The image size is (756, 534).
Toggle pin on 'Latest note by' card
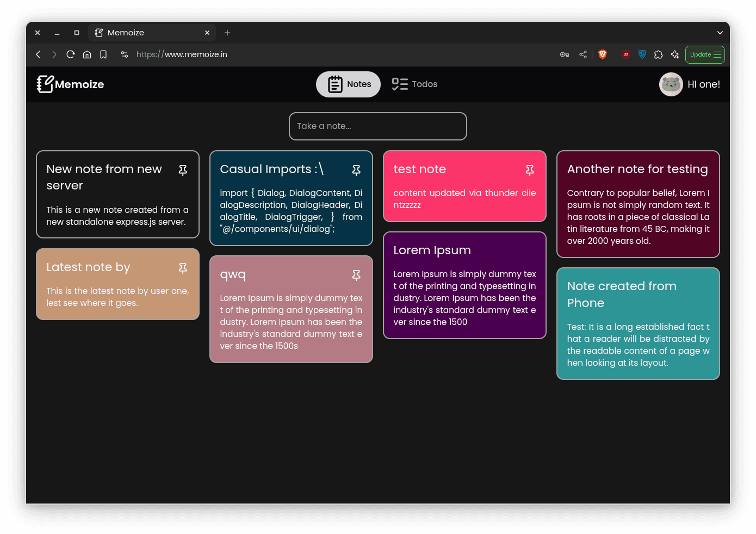pos(183,268)
